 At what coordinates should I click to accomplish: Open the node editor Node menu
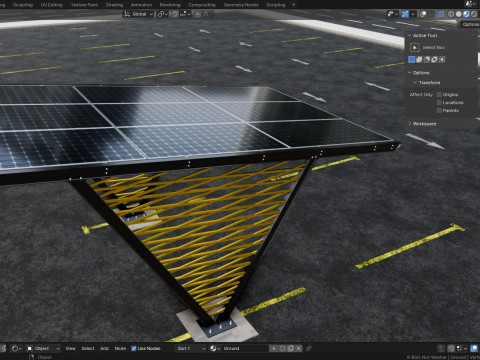(120, 348)
